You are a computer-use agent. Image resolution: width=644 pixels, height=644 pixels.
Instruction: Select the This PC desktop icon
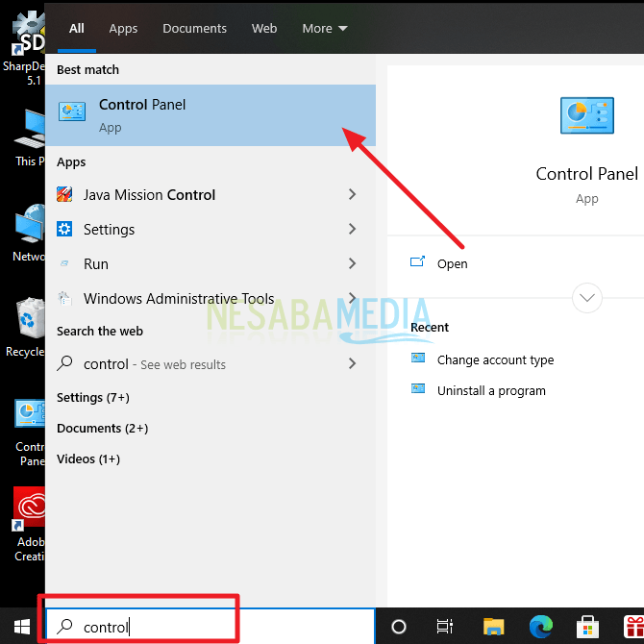coord(29,137)
